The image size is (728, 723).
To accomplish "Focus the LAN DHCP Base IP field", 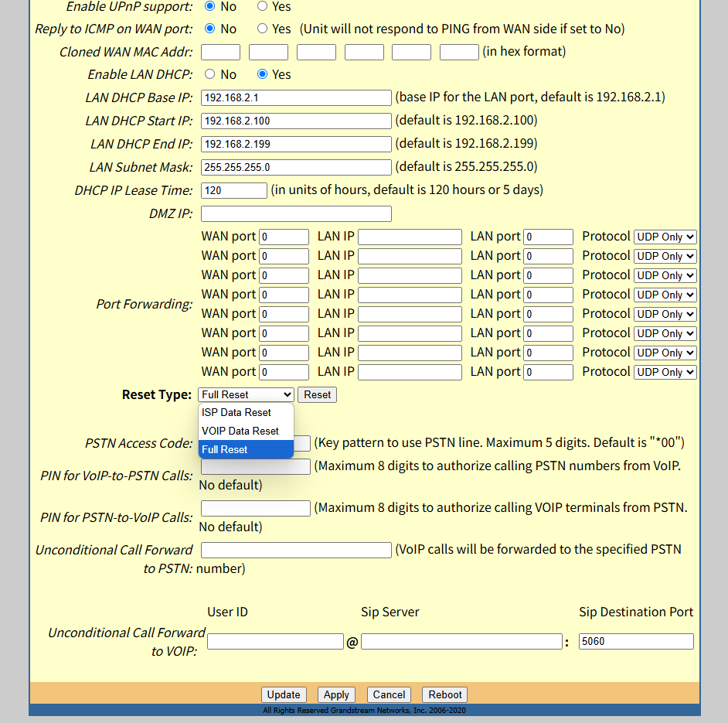I will [x=296, y=97].
